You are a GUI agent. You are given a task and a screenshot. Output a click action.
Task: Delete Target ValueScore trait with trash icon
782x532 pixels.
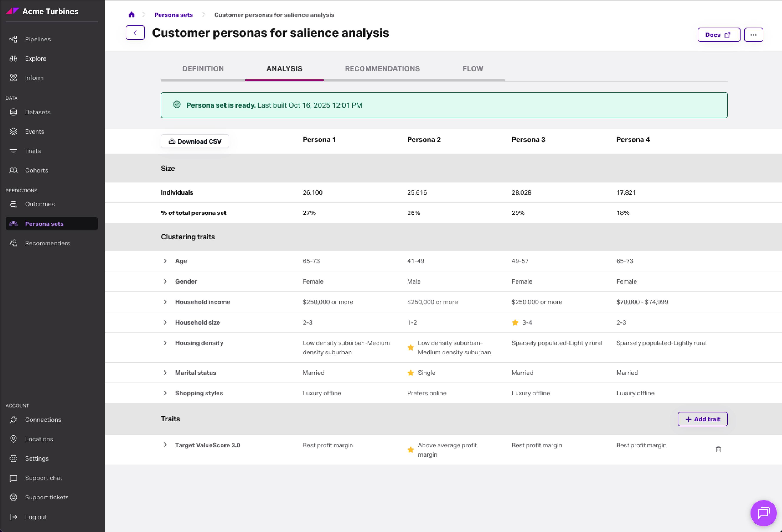pyautogui.click(x=718, y=449)
